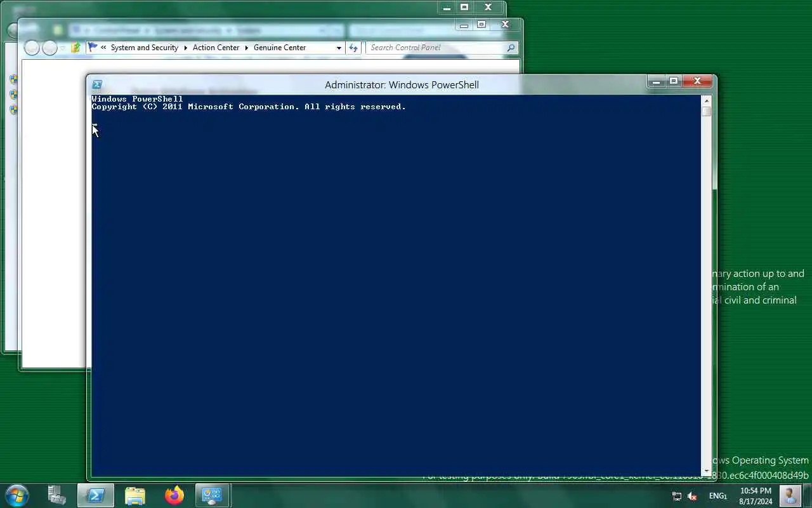Open the Start menu orb
Image resolution: width=812 pixels, height=508 pixels.
click(16, 495)
